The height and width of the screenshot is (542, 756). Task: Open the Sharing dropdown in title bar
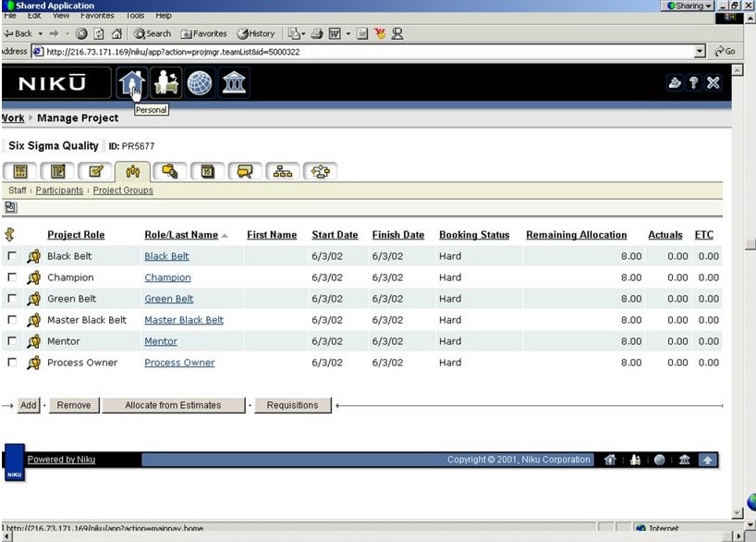point(687,6)
